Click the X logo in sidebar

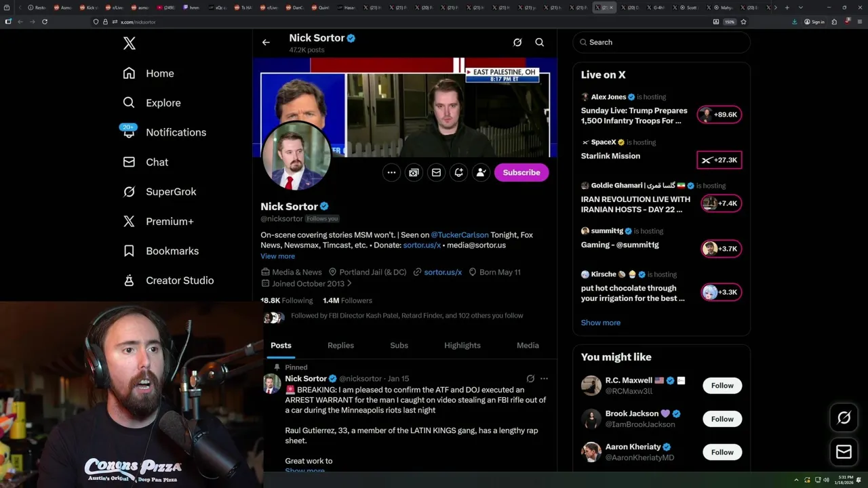(130, 43)
